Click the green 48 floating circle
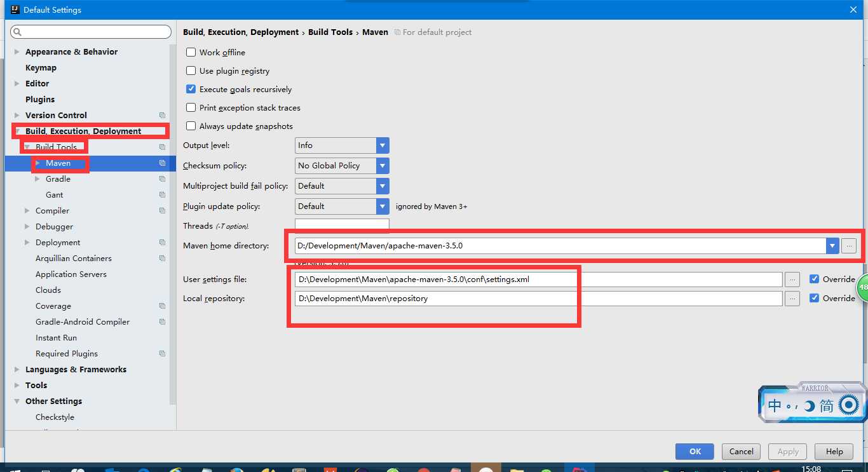The image size is (868, 472). 862,287
